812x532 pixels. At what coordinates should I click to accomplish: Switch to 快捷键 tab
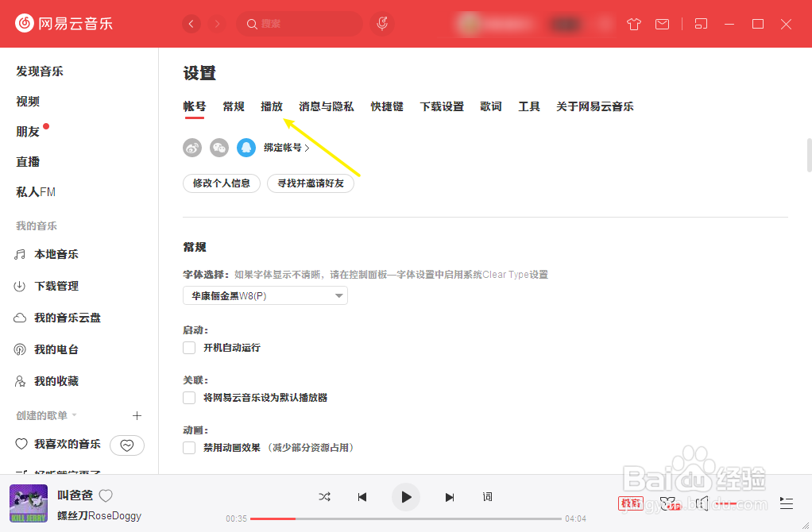click(387, 106)
